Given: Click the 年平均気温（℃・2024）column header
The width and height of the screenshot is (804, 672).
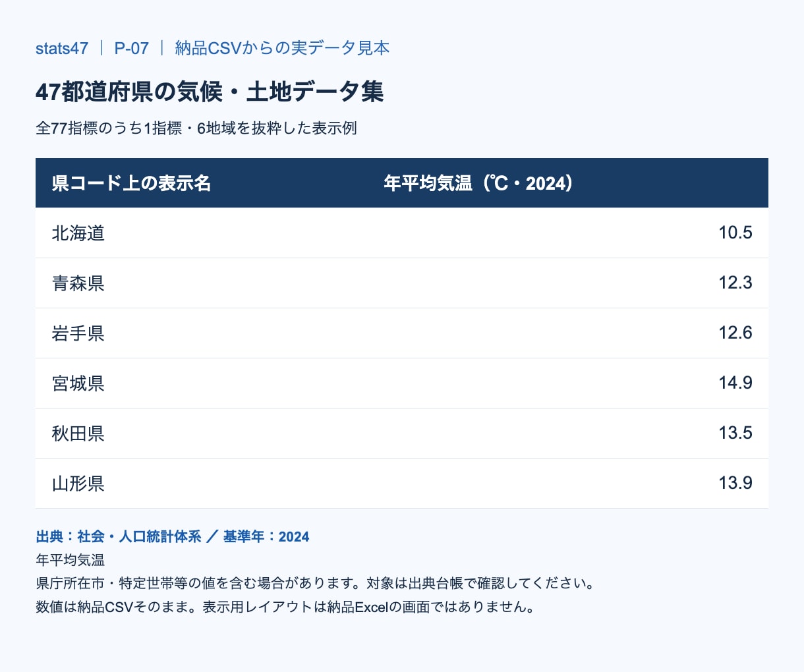Looking at the screenshot, I should point(478,183).
